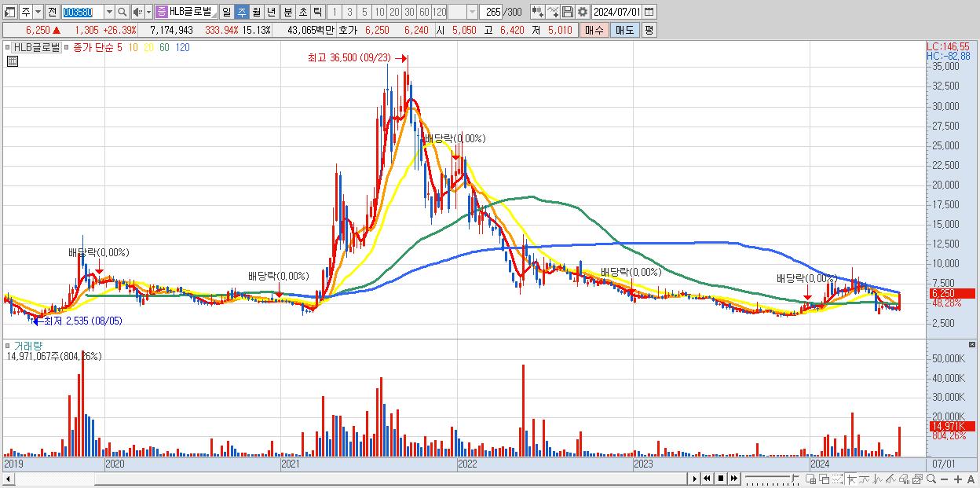Select the 주 weekly period
Image resolution: width=980 pixels, height=488 pixels.
tap(241, 12)
